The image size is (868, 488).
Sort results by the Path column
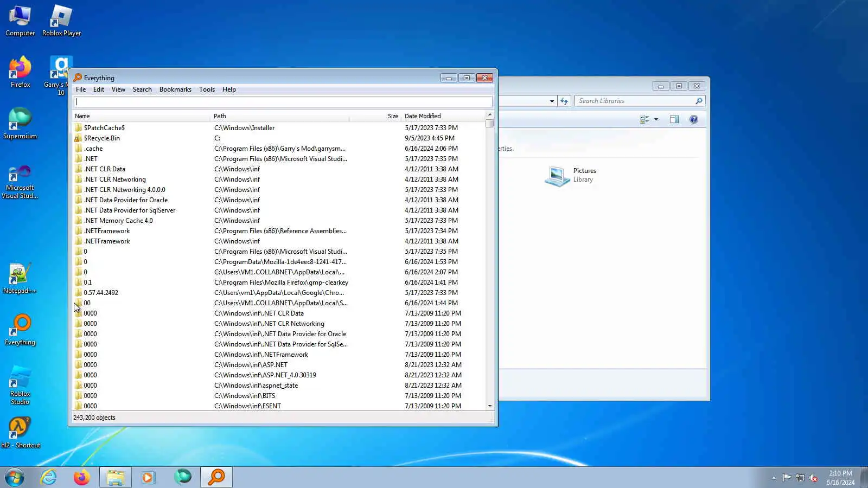click(280, 116)
